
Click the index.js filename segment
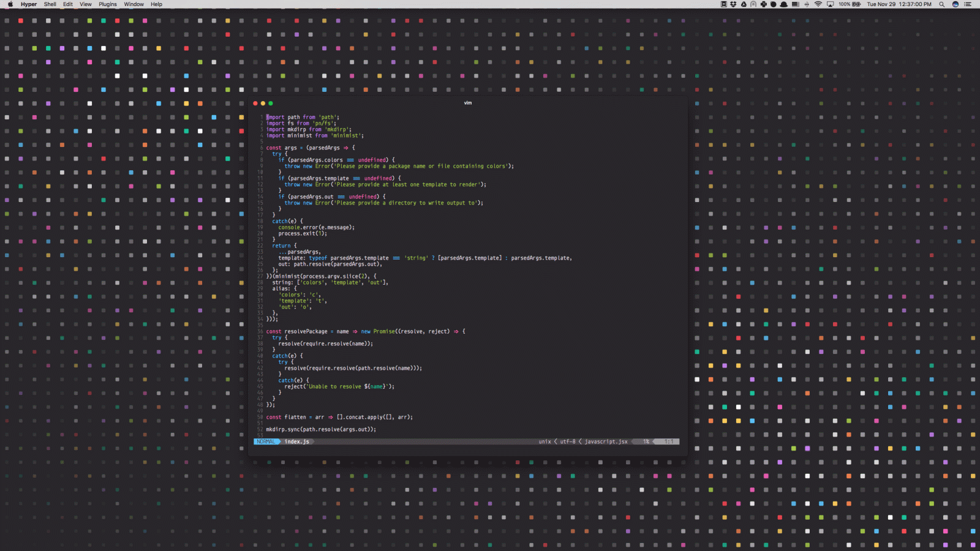[x=296, y=441]
